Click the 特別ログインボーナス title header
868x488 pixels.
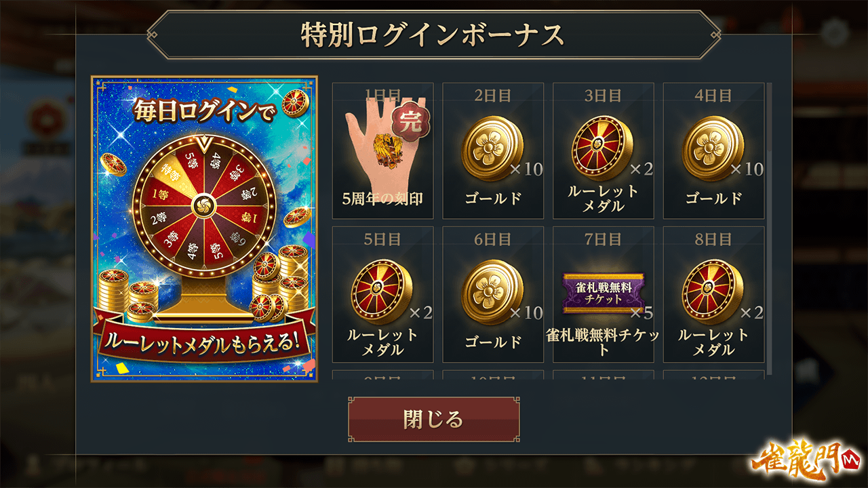434,35
